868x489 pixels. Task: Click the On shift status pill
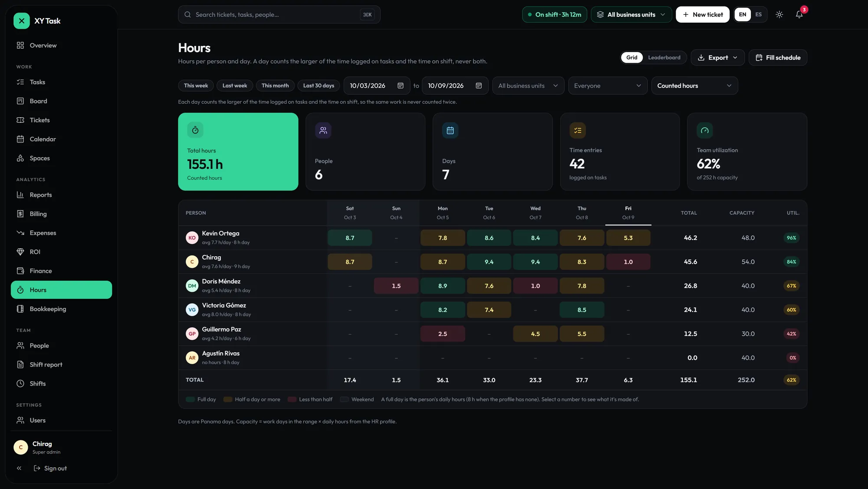[555, 15]
